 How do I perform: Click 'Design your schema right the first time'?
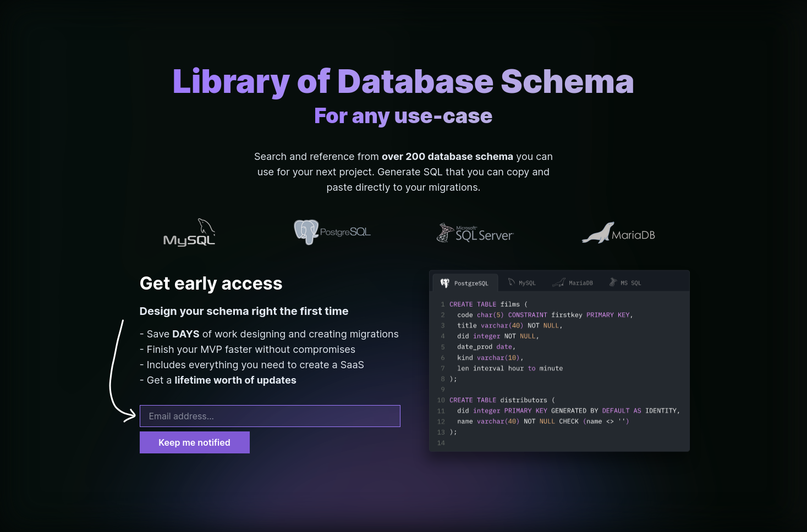(x=244, y=311)
